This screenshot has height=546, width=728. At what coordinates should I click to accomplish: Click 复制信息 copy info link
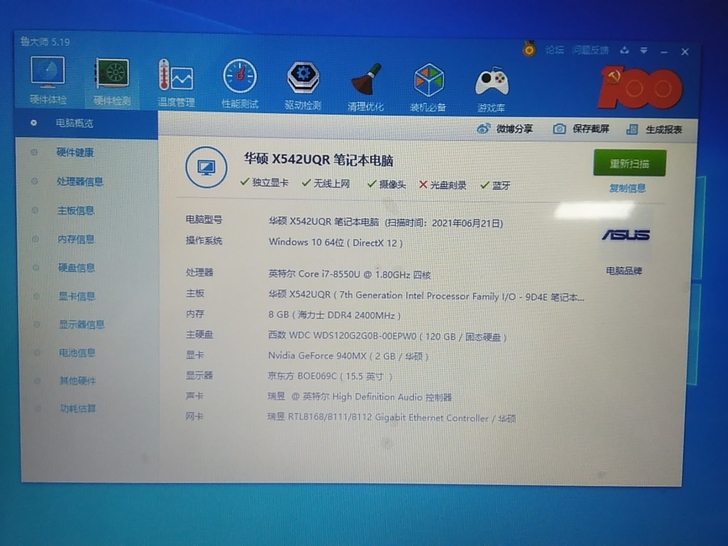(627, 188)
